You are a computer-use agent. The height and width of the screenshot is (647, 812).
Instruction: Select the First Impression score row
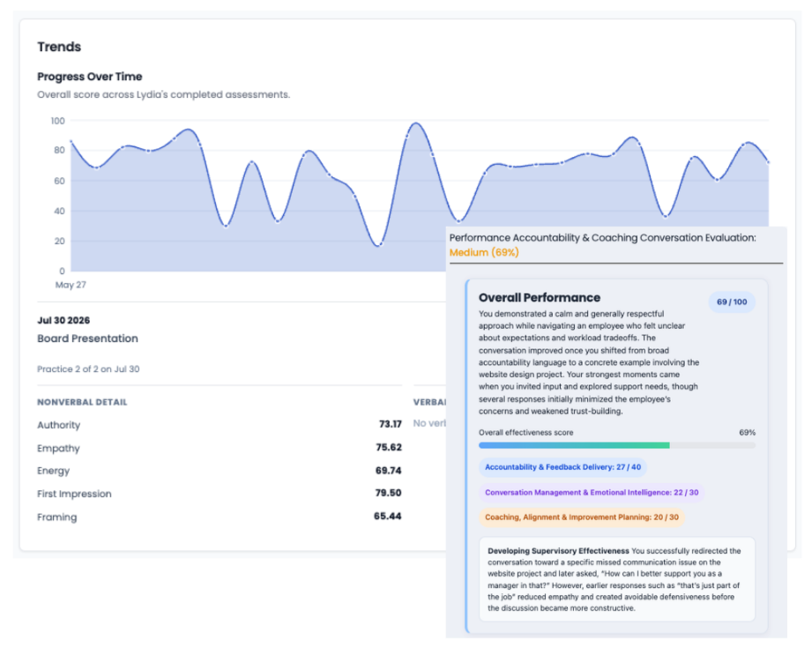(219, 494)
